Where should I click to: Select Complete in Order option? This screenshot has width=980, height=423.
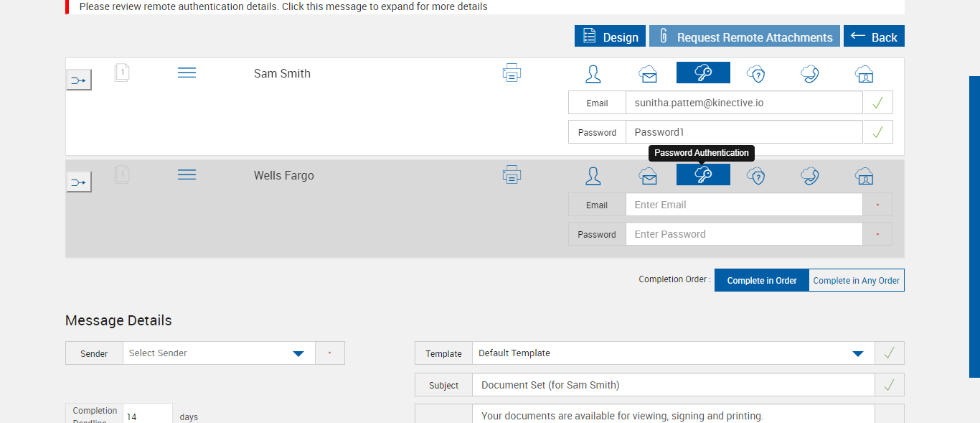(x=762, y=281)
